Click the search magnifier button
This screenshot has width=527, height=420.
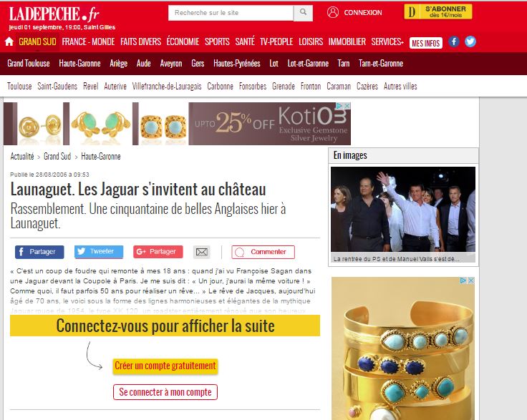(x=303, y=13)
